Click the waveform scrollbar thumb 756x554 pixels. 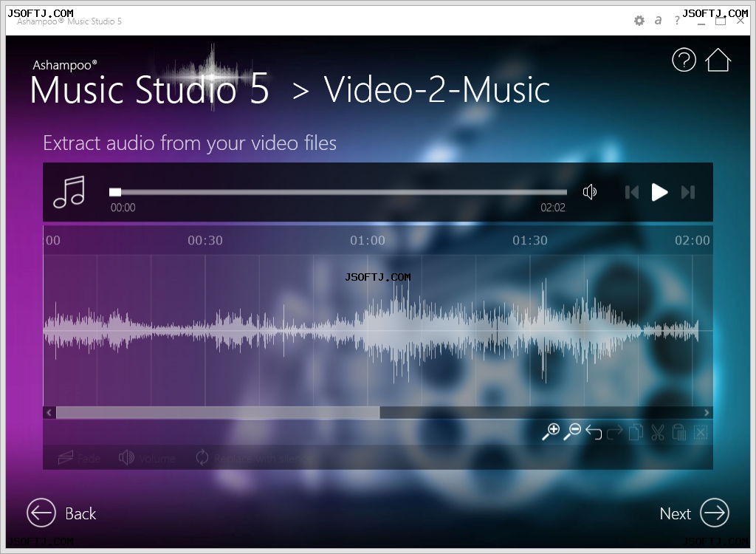[218, 413]
